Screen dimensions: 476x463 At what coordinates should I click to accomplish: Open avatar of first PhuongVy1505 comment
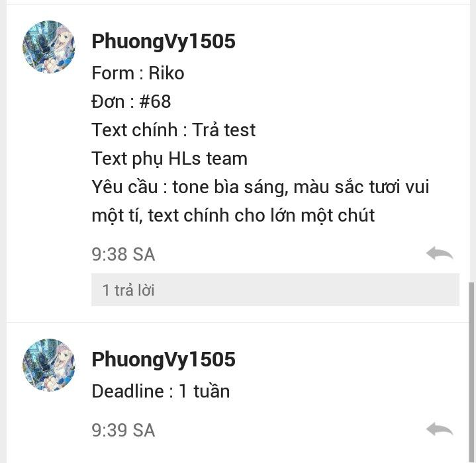(48, 47)
